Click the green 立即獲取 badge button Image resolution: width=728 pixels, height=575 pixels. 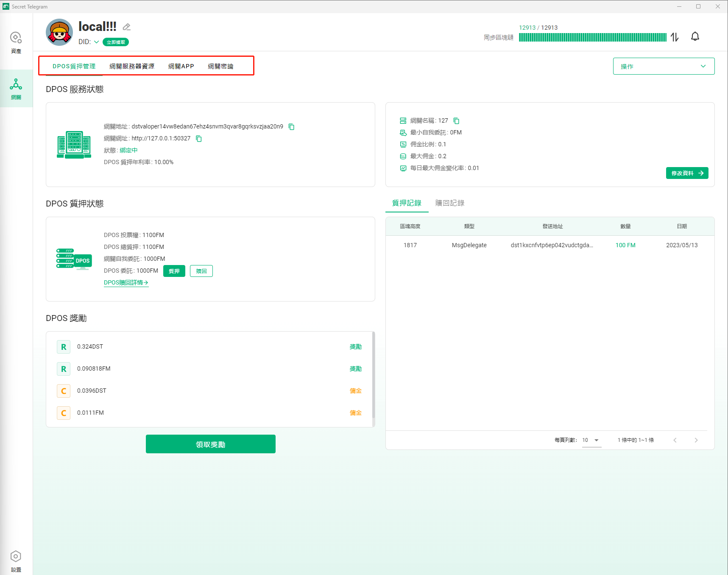tap(116, 42)
